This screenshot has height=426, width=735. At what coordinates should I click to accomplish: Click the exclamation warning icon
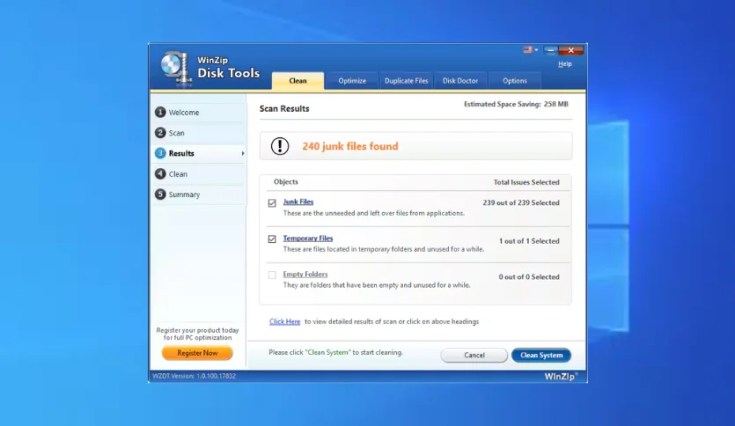click(x=280, y=146)
